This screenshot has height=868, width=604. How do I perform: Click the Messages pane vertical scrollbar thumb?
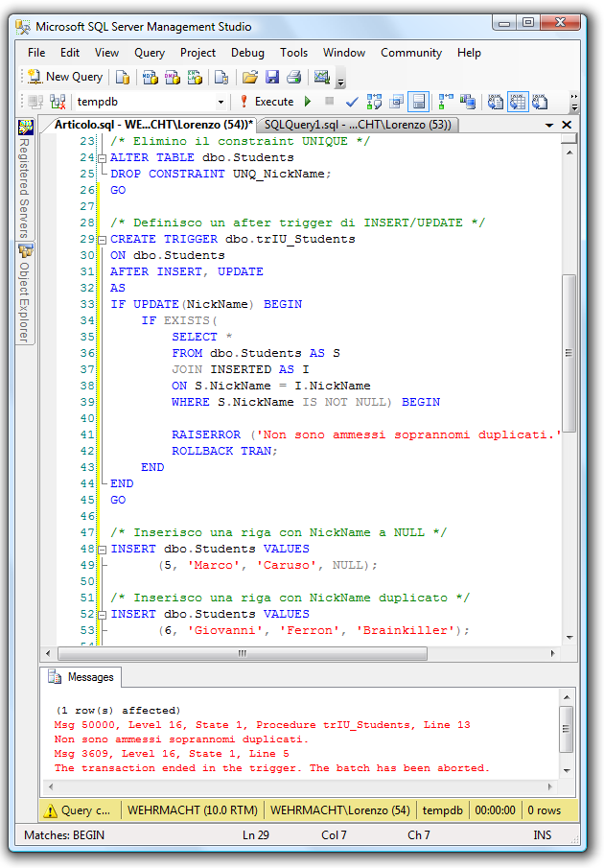(x=566, y=729)
